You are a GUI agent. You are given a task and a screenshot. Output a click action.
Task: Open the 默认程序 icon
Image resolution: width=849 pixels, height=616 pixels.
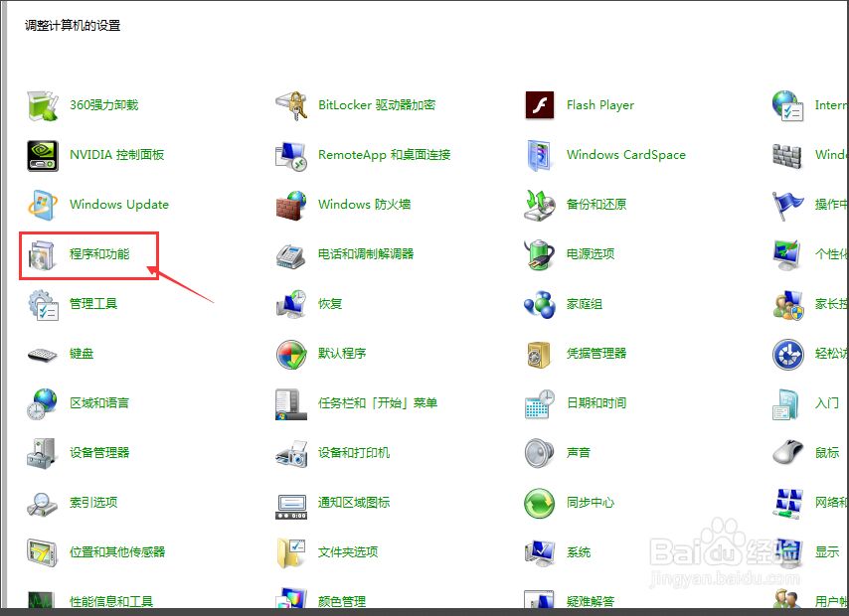pos(290,354)
